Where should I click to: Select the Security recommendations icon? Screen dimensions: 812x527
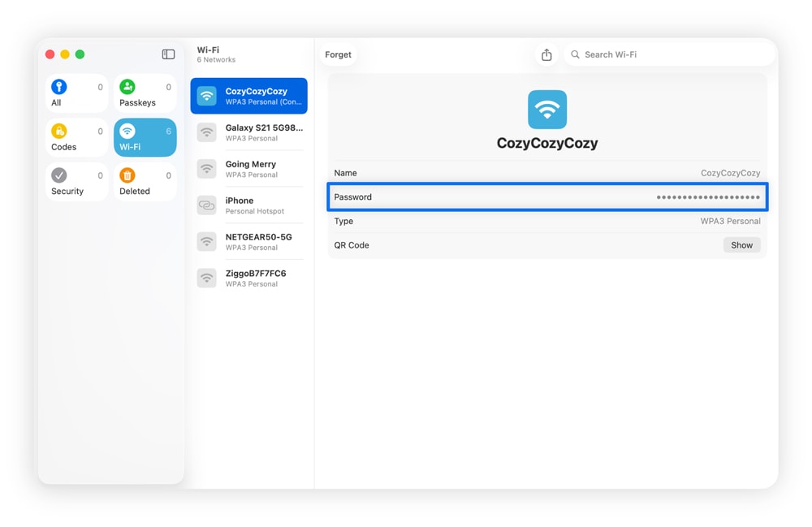tap(58, 175)
